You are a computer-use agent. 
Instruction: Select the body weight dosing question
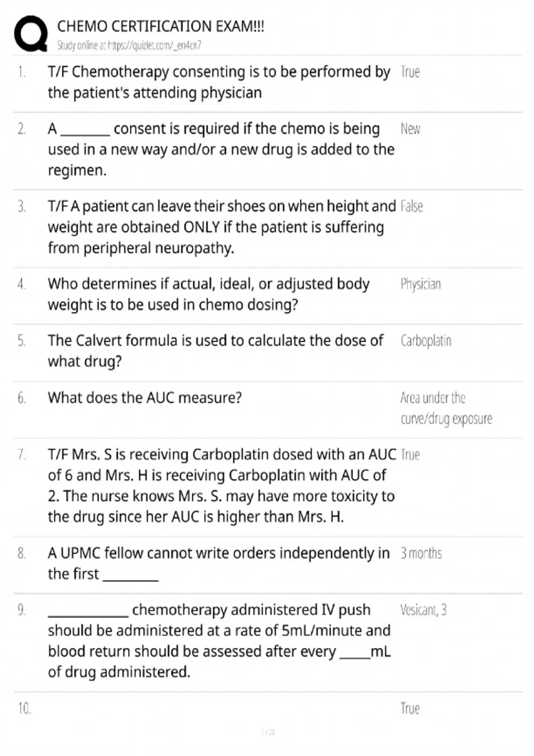pos(208,294)
